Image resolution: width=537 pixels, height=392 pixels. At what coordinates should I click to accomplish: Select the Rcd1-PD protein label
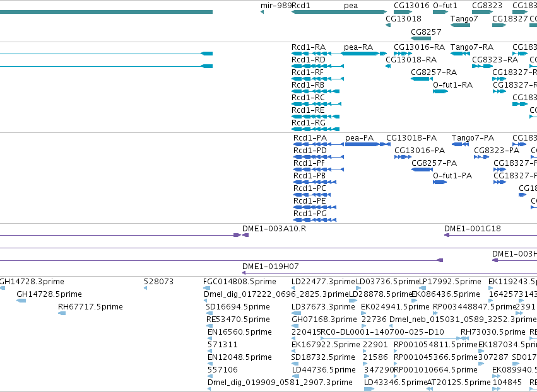click(310, 151)
